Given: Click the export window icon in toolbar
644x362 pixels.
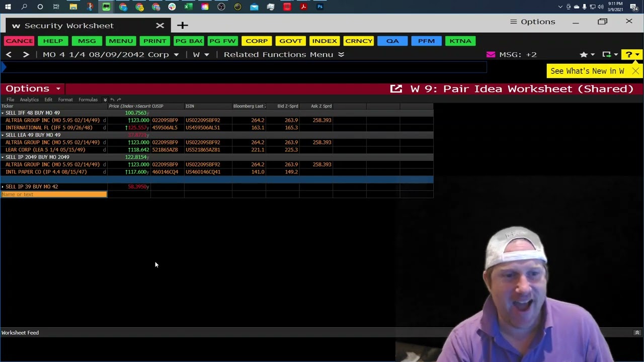Looking at the screenshot, I should [x=606, y=54].
